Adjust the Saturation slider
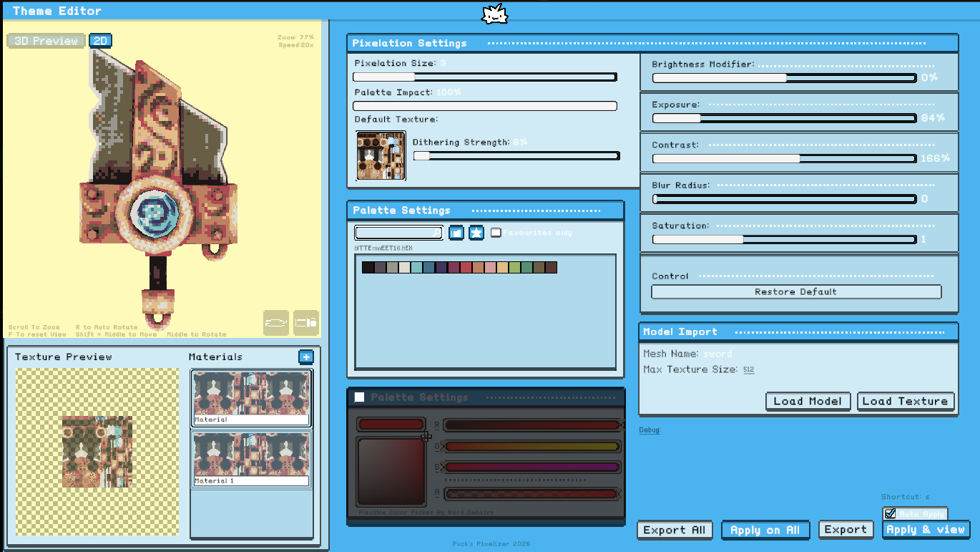980x552 pixels. (784, 239)
